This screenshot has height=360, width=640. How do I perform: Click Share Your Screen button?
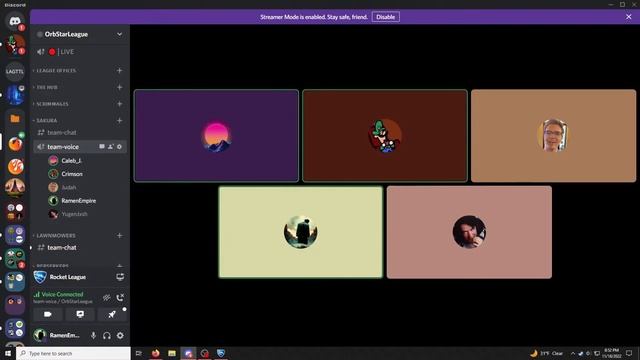point(80,314)
